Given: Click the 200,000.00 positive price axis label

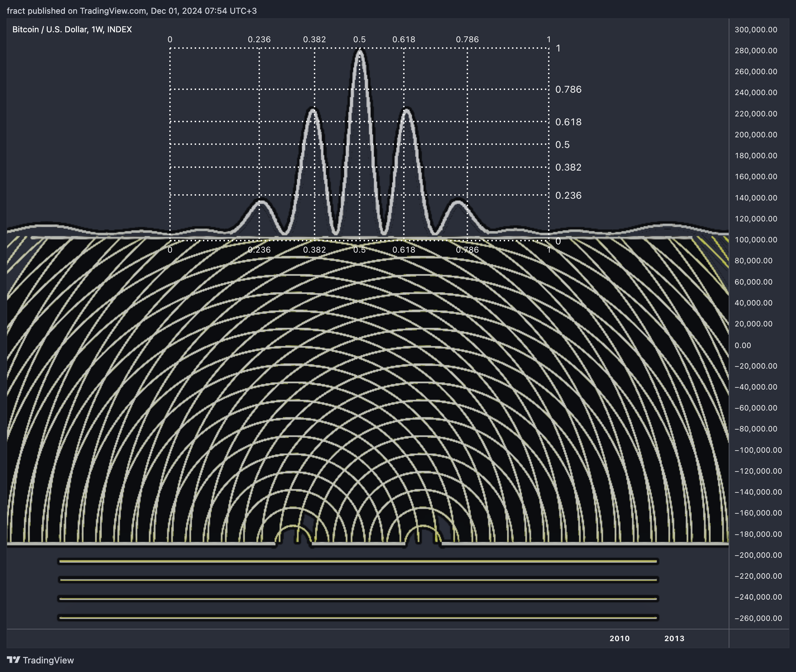Looking at the screenshot, I should pyautogui.click(x=756, y=135).
